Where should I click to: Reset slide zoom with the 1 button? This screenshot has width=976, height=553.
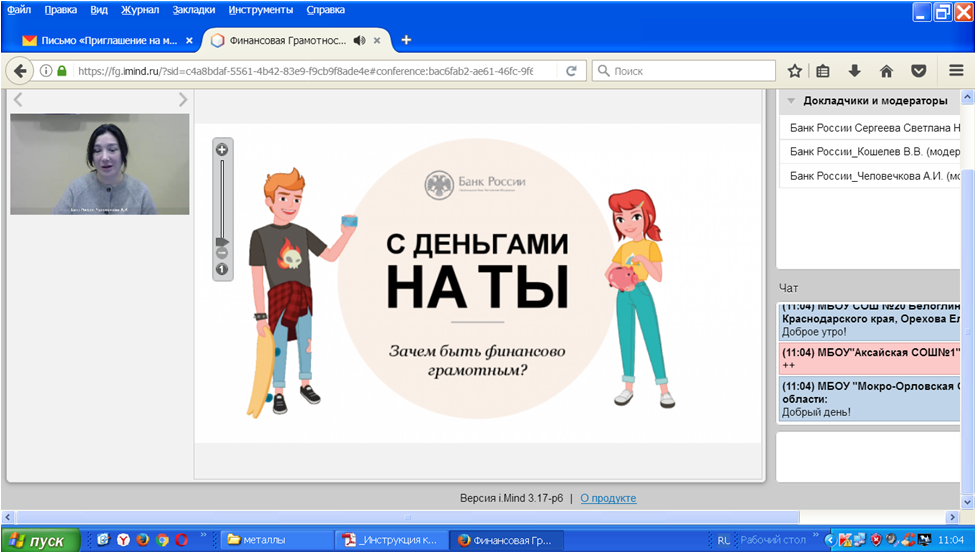[222, 268]
